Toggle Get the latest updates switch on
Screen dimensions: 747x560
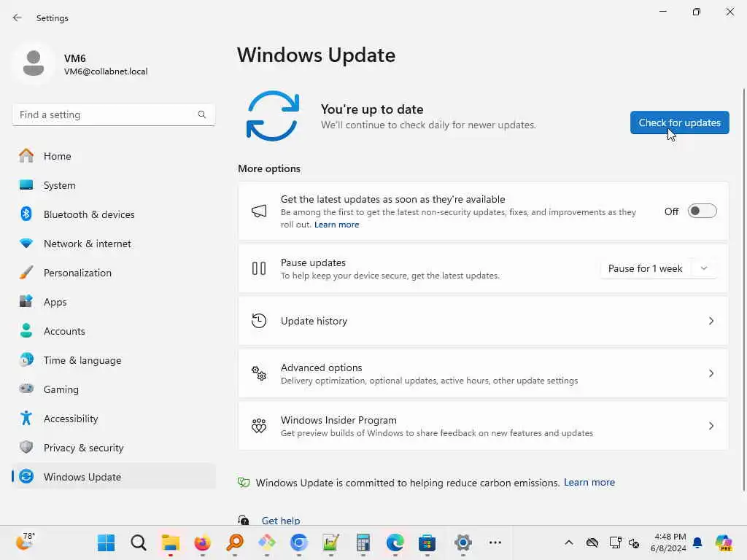pyautogui.click(x=702, y=211)
